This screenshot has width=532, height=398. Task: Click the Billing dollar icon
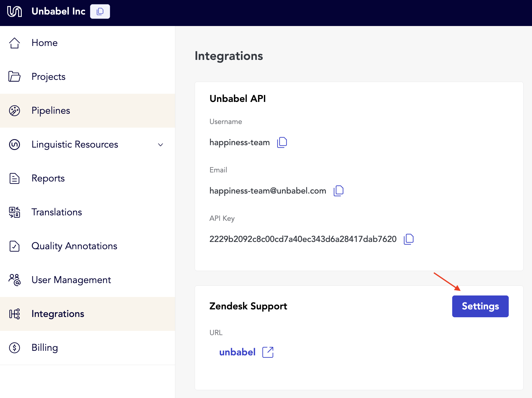pos(15,348)
